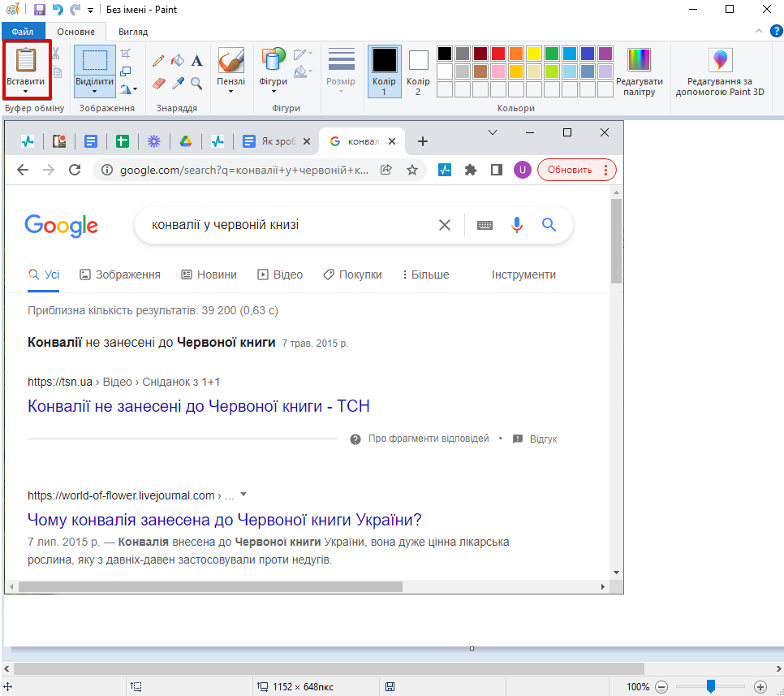The height and width of the screenshot is (696, 784).
Task: Select the Color picker eyedropper tool
Action: (x=178, y=83)
